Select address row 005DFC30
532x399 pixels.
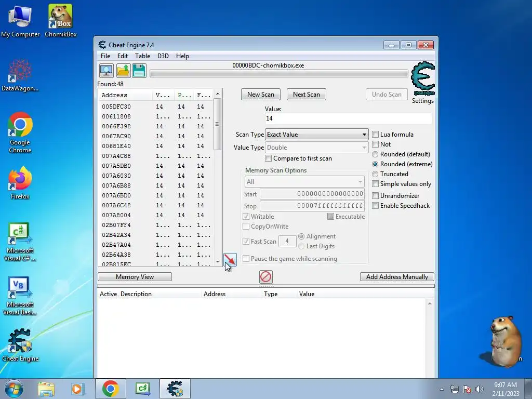tap(156, 107)
